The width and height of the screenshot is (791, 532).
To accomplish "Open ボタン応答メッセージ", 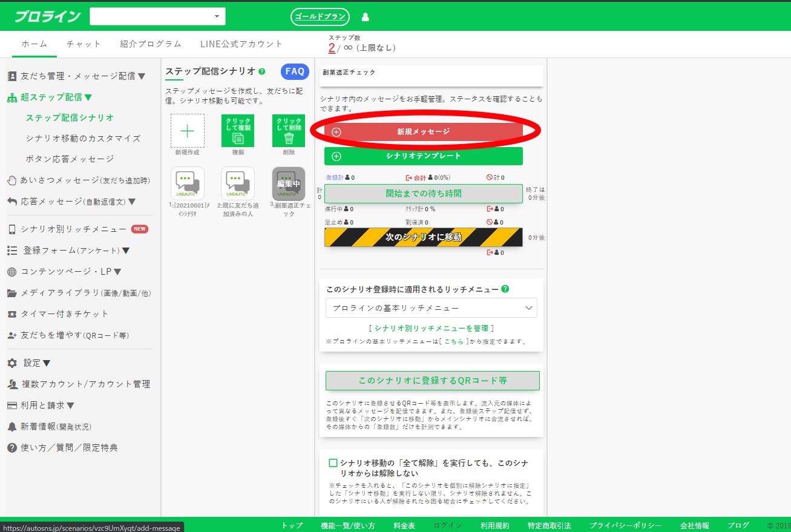I will click(70, 159).
